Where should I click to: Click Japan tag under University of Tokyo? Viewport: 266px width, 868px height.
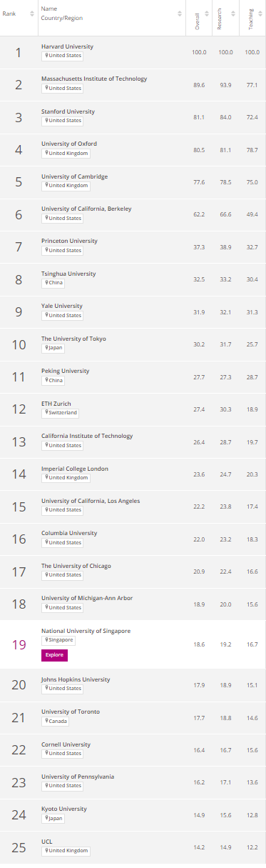click(x=52, y=348)
